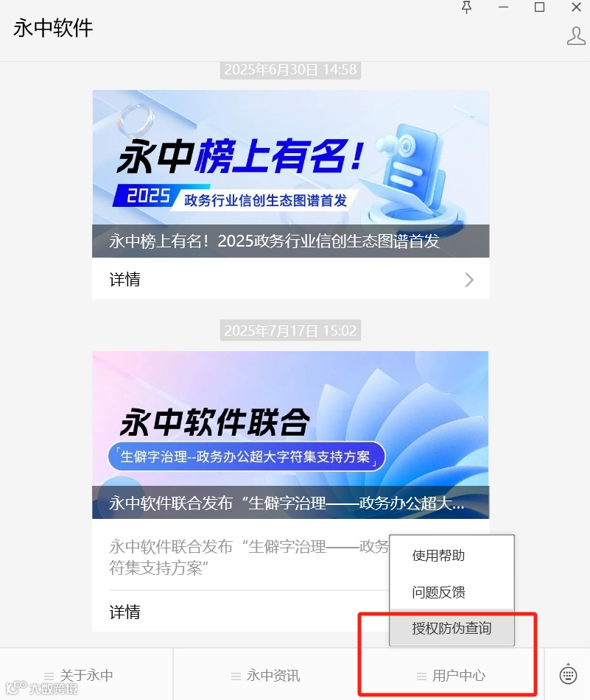Switch to keyboard input with round icon
The height and width of the screenshot is (700, 590).
(568, 674)
